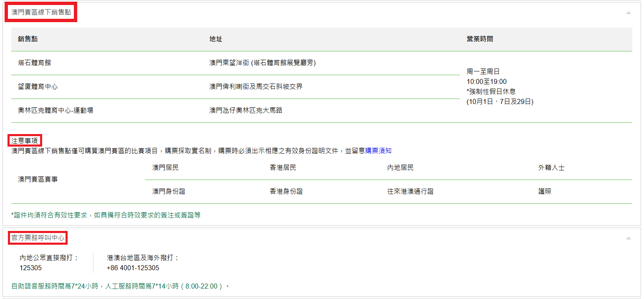Click the 澳門賽區線下銷售點 section title
The width and height of the screenshot is (644, 299).
pyautogui.click(x=41, y=13)
